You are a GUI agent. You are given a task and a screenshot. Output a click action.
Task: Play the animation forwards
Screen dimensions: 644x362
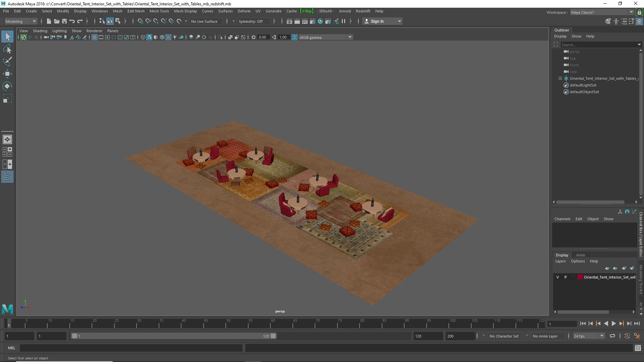tap(614, 323)
